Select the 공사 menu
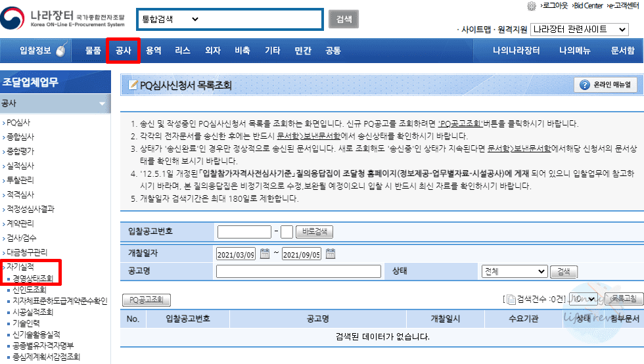 (124, 50)
